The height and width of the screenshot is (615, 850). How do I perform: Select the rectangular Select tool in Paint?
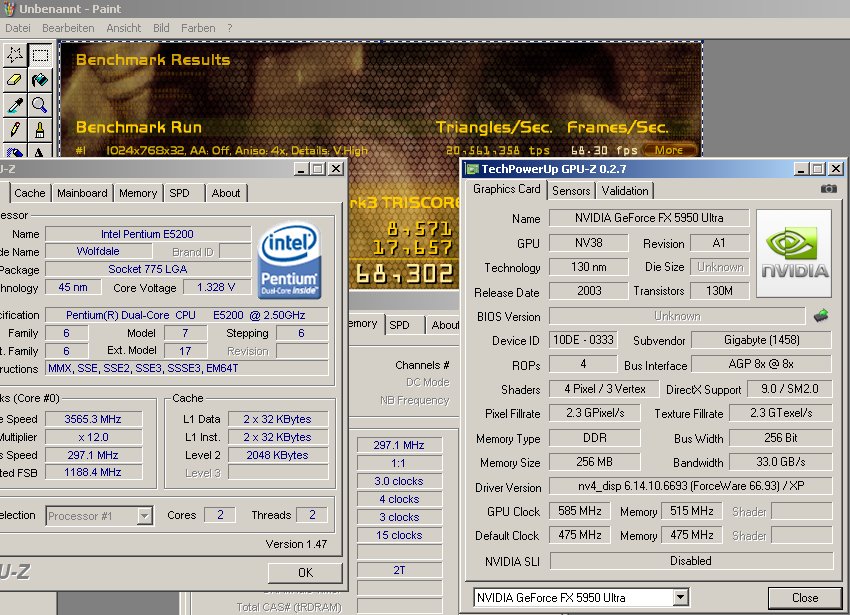tap(40, 55)
